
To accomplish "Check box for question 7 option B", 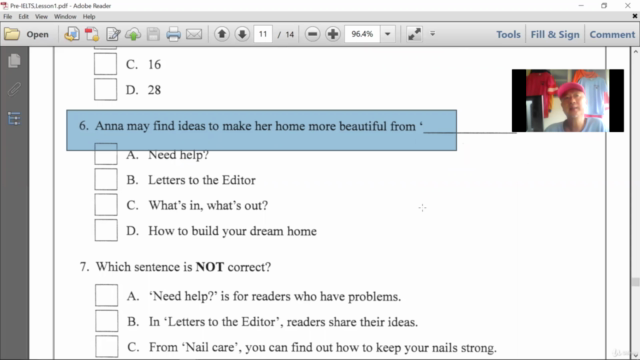I will (107, 321).
